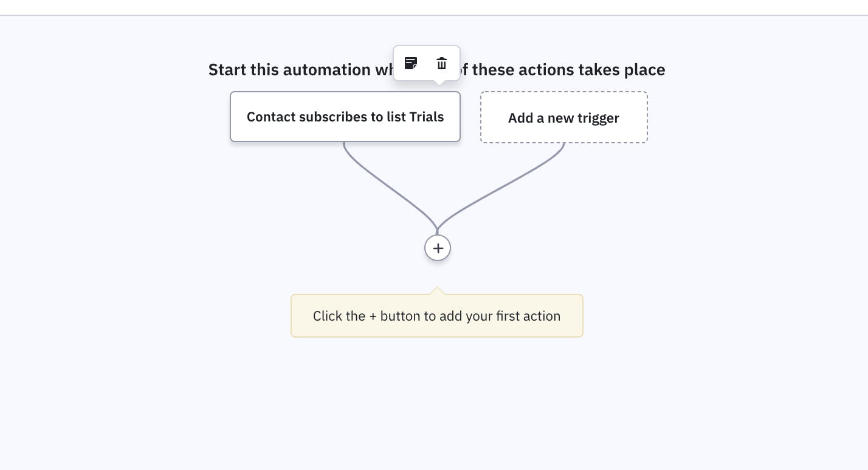Open the 'Contact subscribes to list Trials' trigger
This screenshot has height=470, width=868.
tap(345, 117)
